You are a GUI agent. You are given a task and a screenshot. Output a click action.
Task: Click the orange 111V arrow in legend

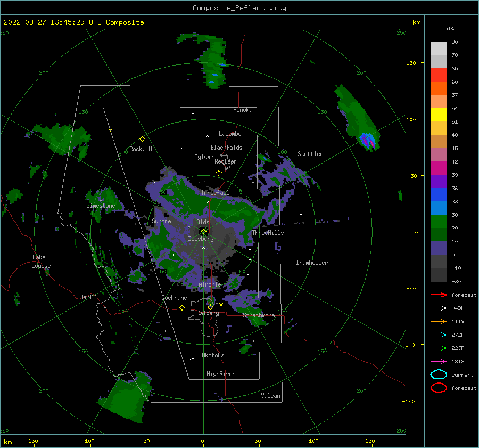[439, 321]
